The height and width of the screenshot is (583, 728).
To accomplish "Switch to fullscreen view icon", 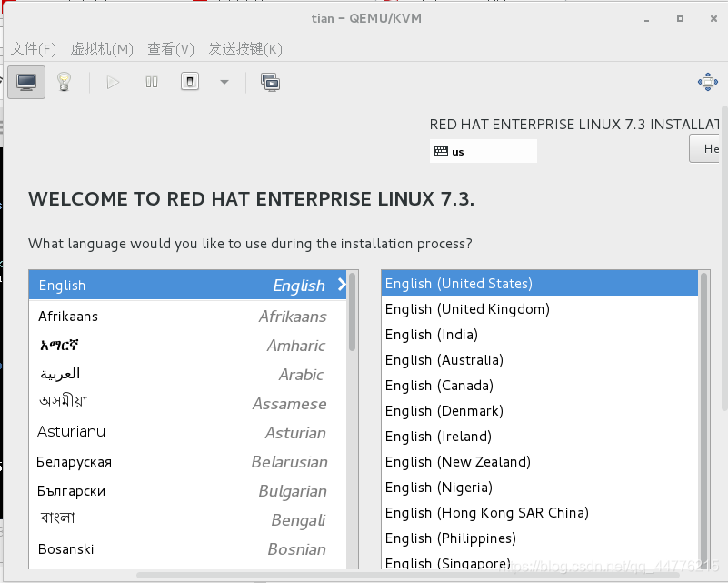I will 708,82.
